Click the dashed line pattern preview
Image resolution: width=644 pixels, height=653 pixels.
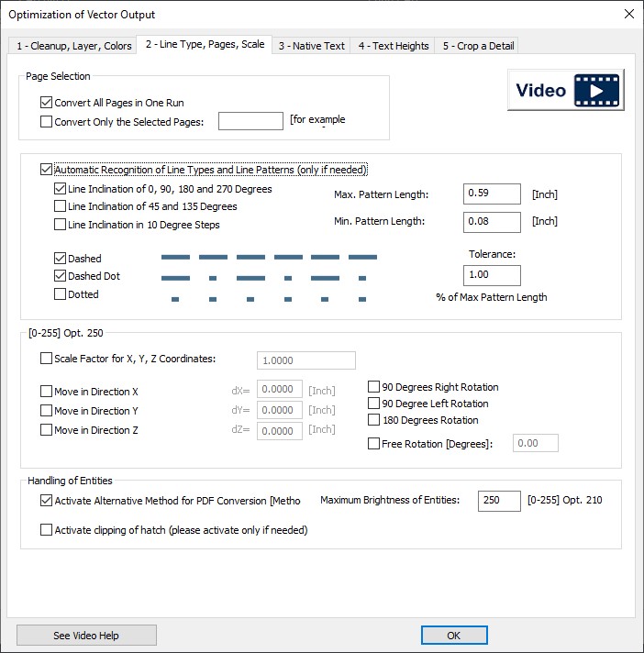pos(269,257)
